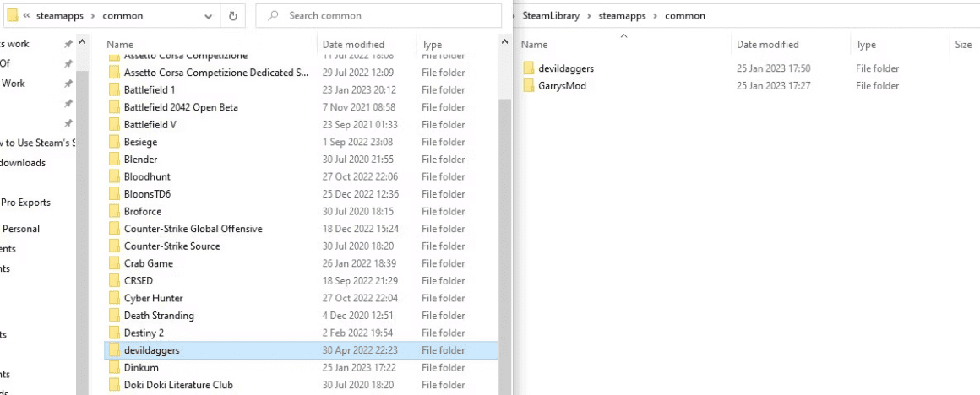Viewport: 980px width, 395px height.
Task: Select the BloonsTD6 folder icon
Action: (114, 194)
